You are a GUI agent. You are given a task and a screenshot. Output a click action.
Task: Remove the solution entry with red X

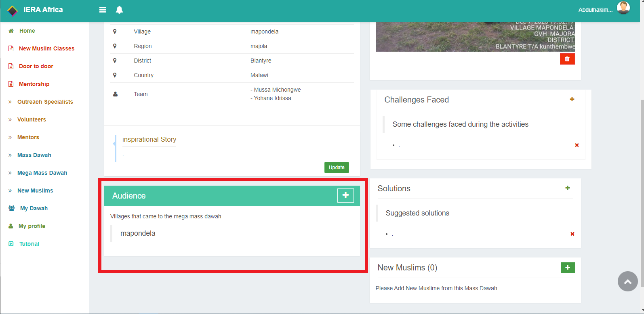point(572,234)
